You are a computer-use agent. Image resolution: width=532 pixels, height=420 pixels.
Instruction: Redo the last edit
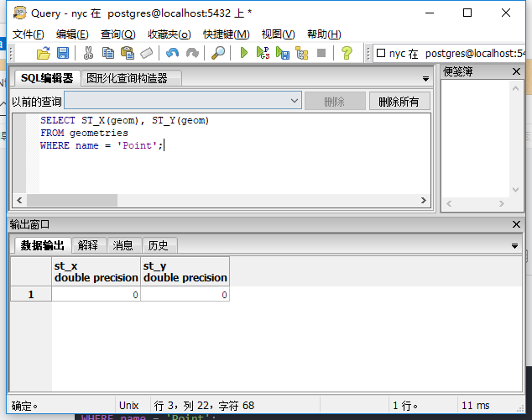pyautogui.click(x=192, y=53)
